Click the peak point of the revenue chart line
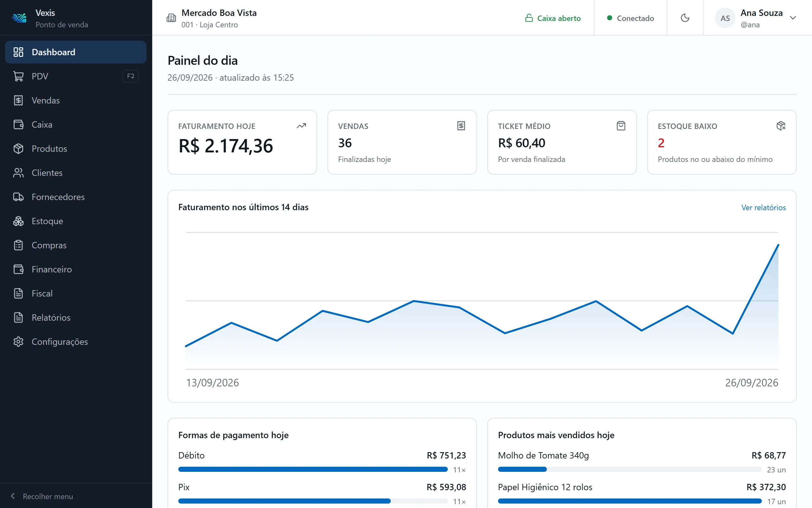 [778, 245]
